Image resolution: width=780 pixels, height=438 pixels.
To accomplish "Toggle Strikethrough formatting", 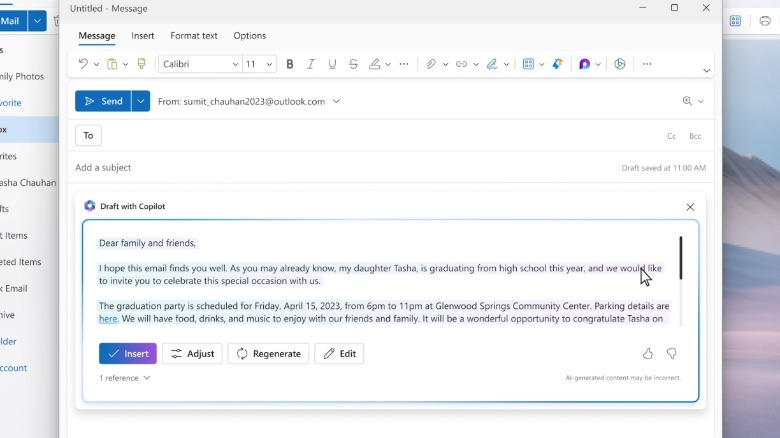I will click(x=353, y=64).
